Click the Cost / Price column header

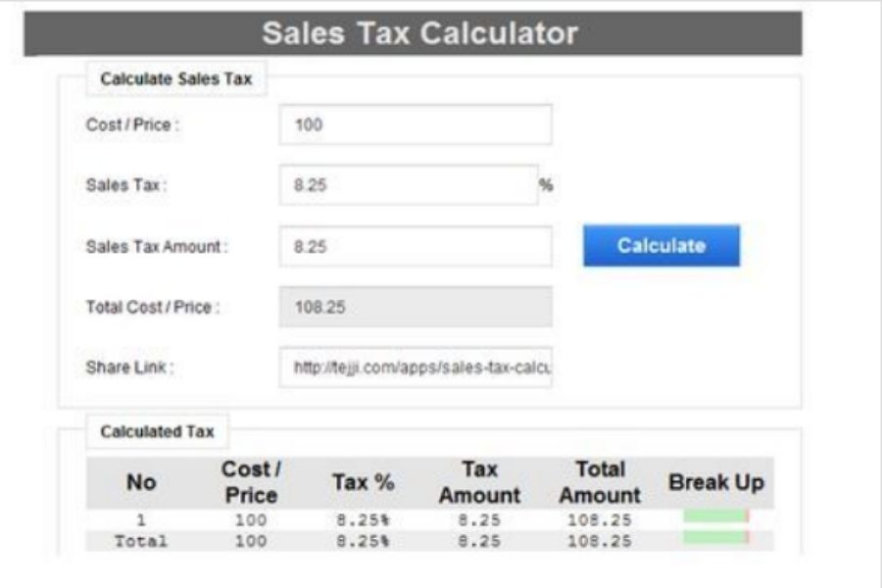[251, 482]
